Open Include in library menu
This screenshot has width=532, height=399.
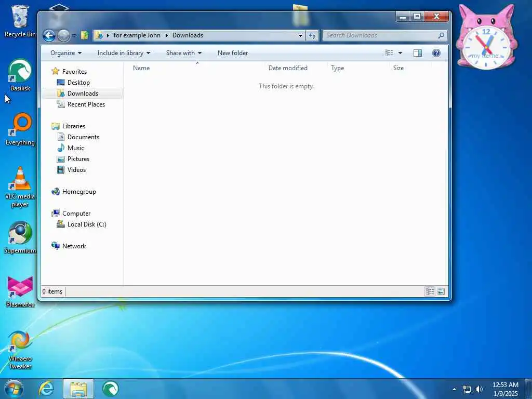click(x=124, y=53)
